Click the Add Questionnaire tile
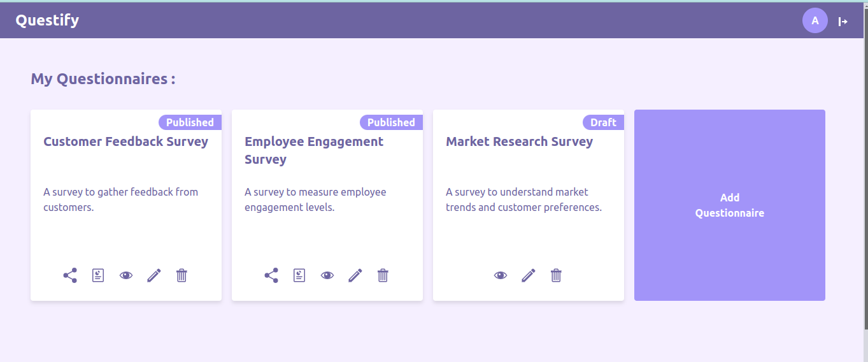 tap(730, 205)
